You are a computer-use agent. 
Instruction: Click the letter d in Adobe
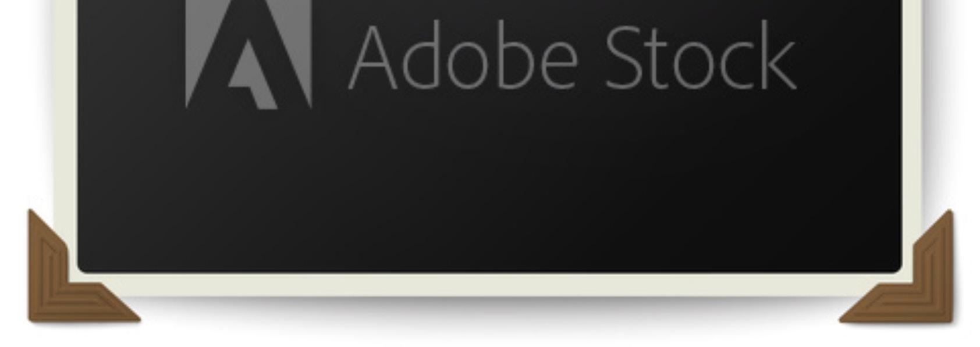click(421, 55)
